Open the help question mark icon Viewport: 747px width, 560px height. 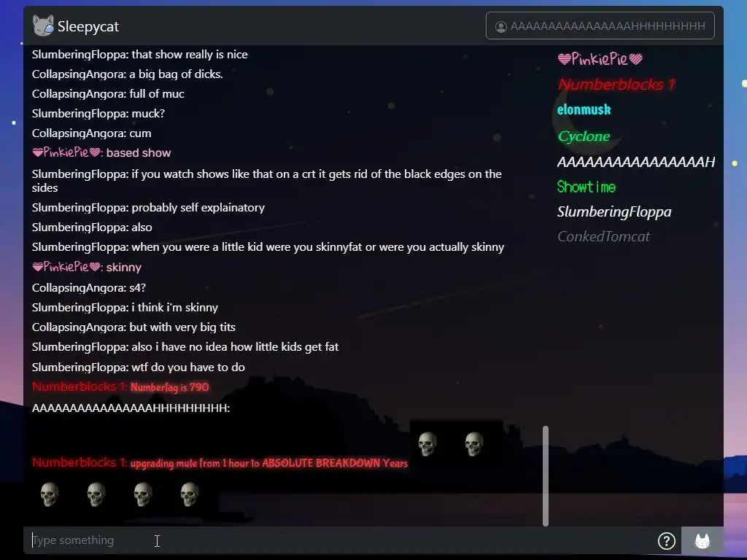pos(667,541)
